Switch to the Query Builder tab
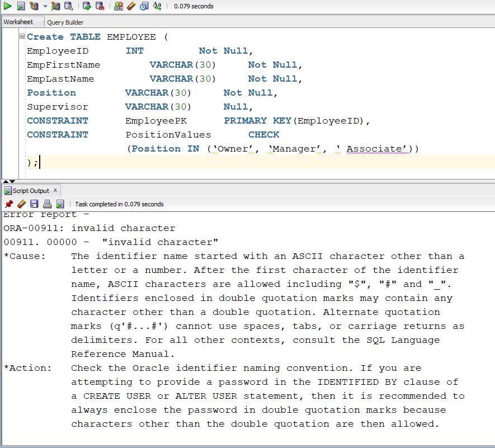 65,22
